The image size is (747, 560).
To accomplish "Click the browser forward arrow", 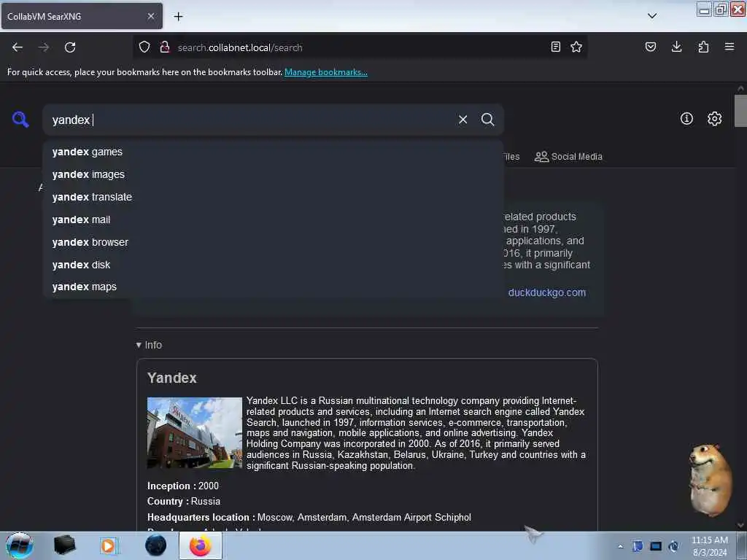I will click(44, 47).
